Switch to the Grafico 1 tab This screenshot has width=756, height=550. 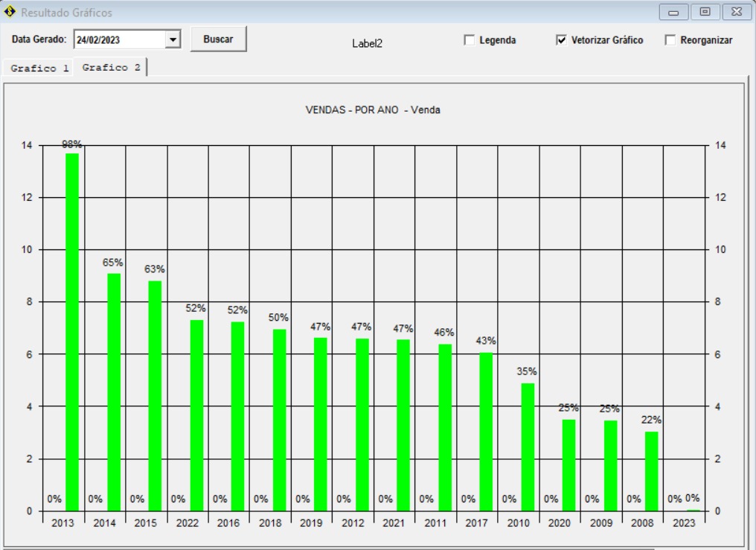(39, 68)
